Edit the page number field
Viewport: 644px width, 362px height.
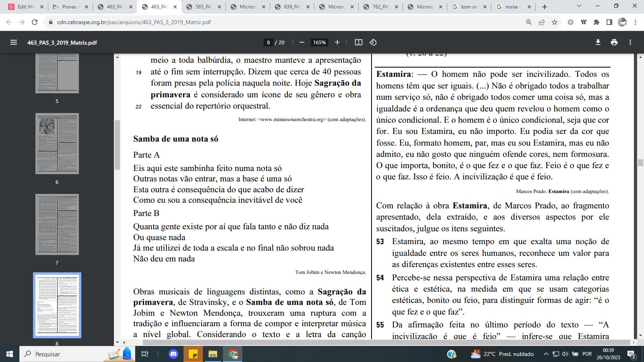[268, 42]
